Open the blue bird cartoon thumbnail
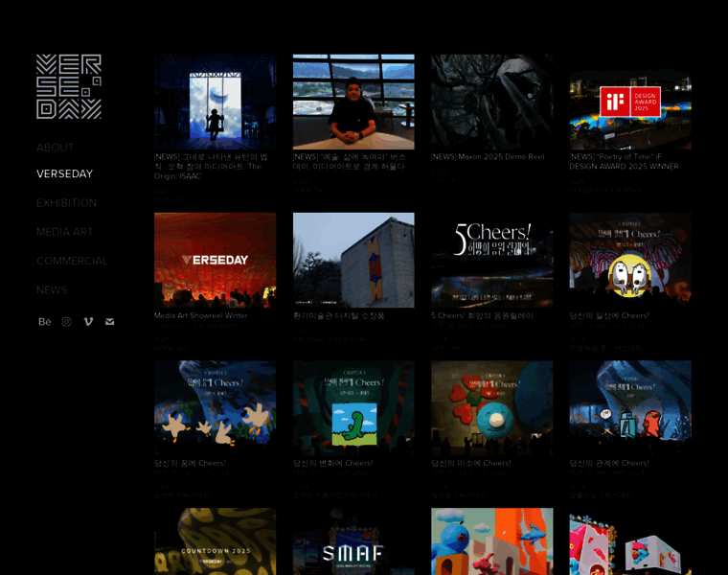The height and width of the screenshot is (575, 728). (x=492, y=541)
